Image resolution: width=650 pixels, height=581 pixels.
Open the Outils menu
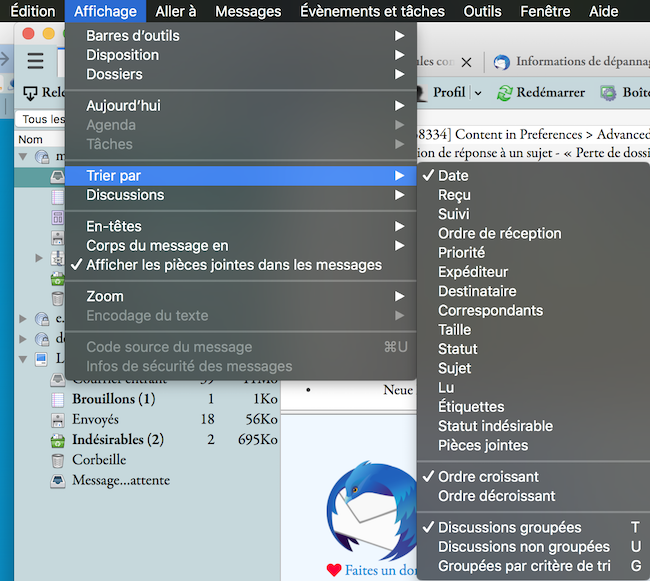click(483, 11)
